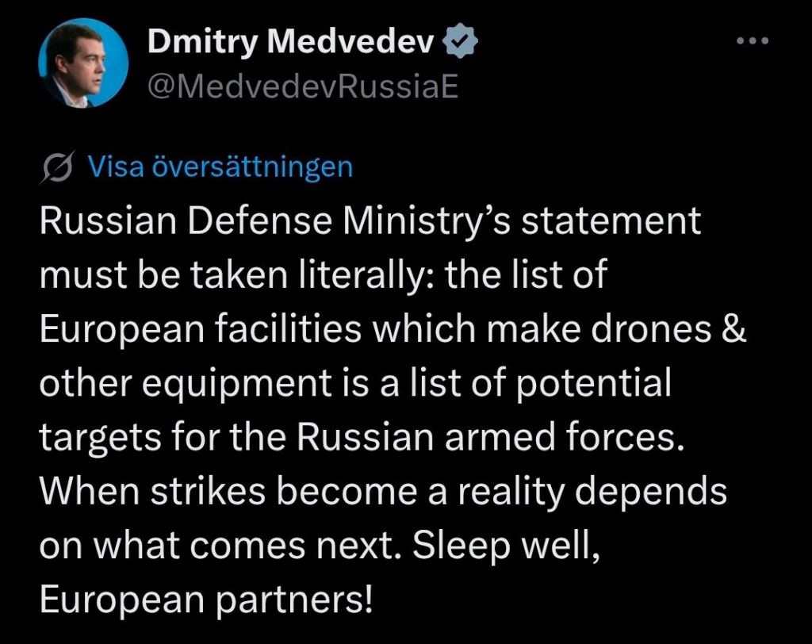Click the word 'statement' in the first line

pyautogui.click(x=603, y=221)
